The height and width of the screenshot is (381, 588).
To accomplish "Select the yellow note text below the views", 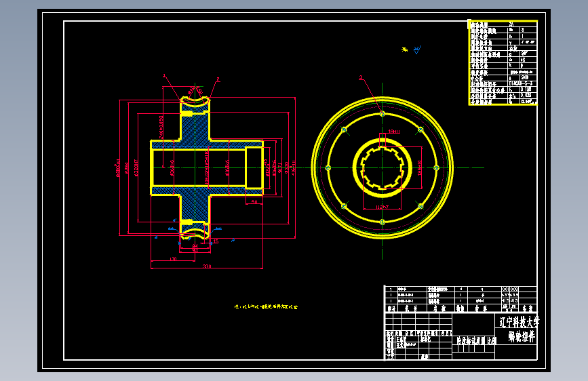I will point(266,306).
